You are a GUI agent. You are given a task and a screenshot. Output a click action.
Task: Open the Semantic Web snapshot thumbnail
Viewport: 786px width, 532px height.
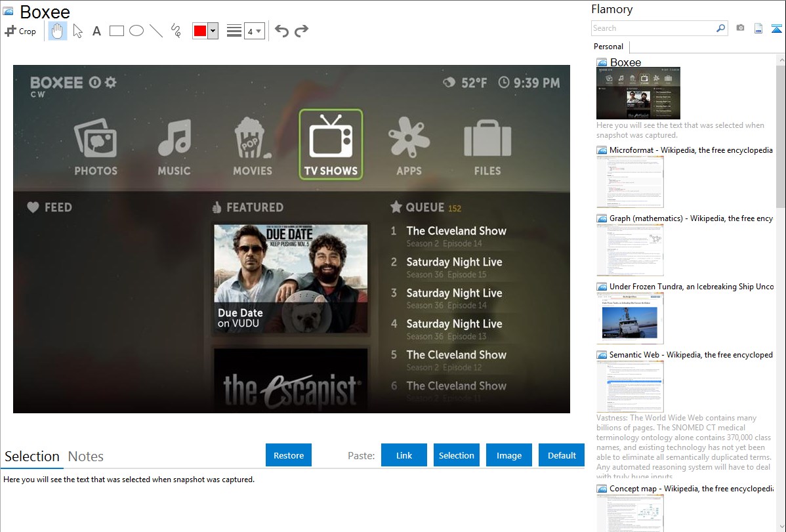coord(630,386)
